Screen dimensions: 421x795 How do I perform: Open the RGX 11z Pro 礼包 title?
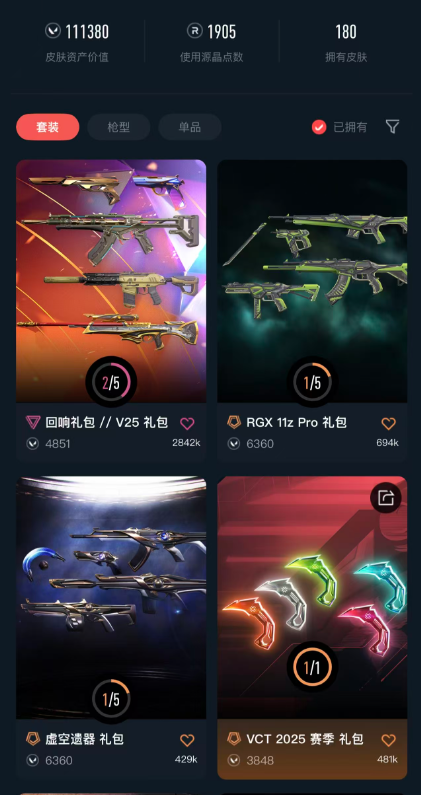[x=296, y=423]
